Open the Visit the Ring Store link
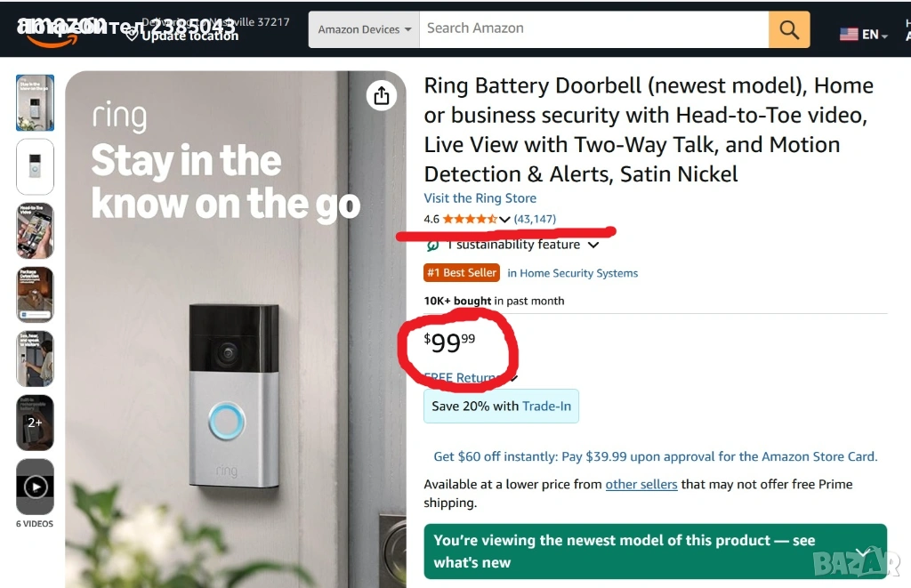 point(480,198)
